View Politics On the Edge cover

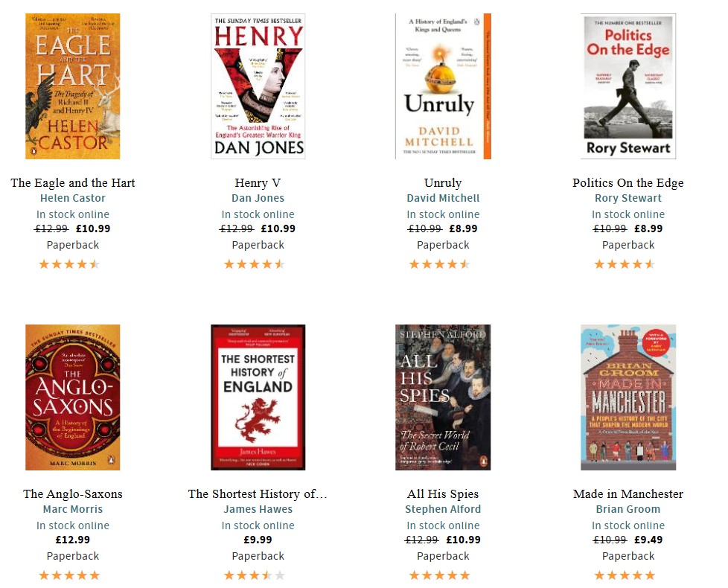click(628, 86)
